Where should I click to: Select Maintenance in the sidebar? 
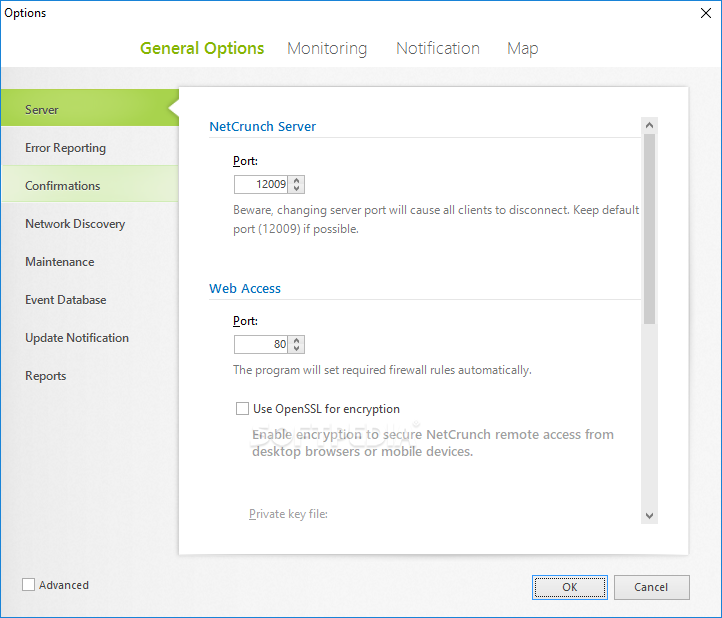(x=90, y=262)
